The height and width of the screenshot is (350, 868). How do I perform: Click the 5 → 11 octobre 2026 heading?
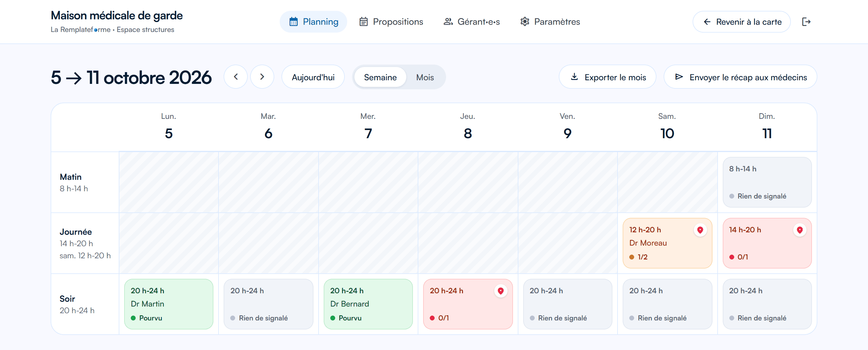131,77
